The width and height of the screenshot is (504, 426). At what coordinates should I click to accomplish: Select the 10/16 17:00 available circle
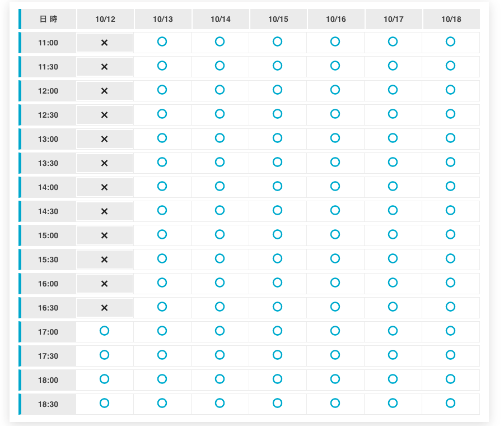click(x=335, y=331)
